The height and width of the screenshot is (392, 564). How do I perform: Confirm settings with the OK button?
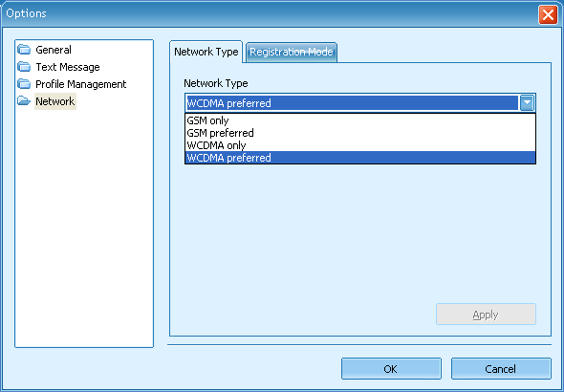pyautogui.click(x=391, y=369)
